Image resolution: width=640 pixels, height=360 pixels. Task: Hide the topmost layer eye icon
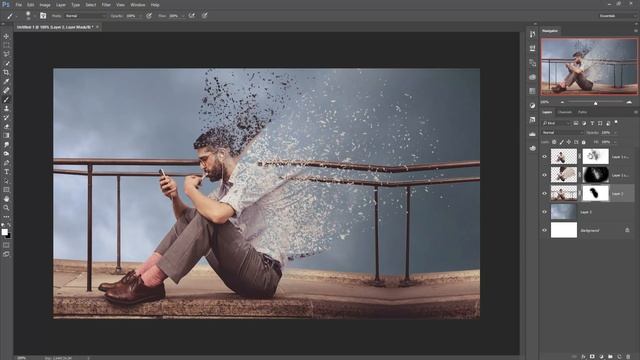coord(544,156)
